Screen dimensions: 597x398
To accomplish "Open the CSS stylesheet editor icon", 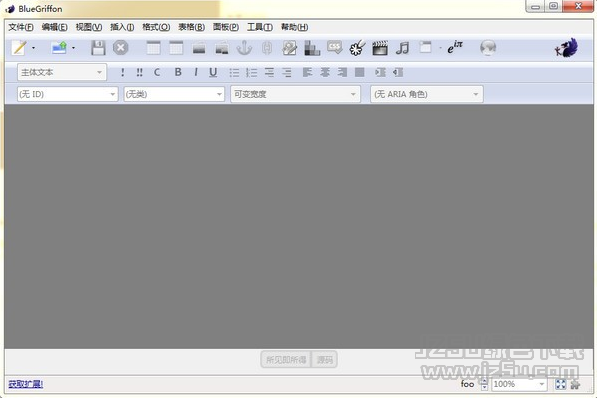I will pyautogui.click(x=335, y=48).
